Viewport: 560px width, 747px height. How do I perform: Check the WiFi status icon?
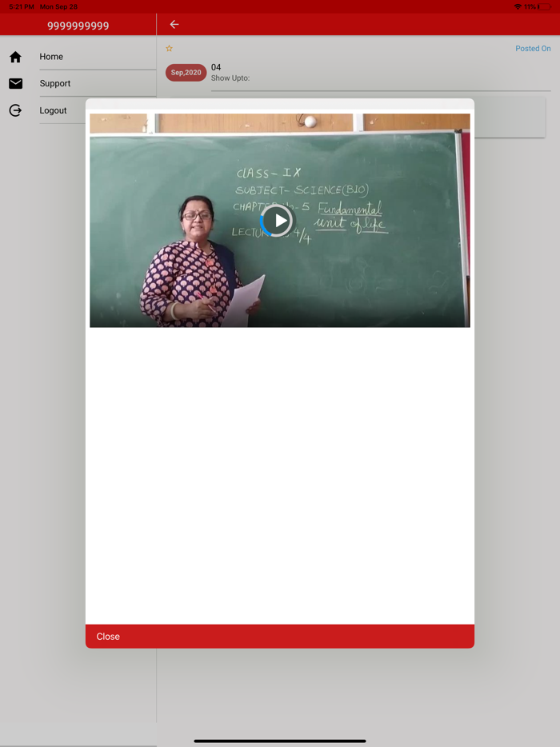click(518, 6)
